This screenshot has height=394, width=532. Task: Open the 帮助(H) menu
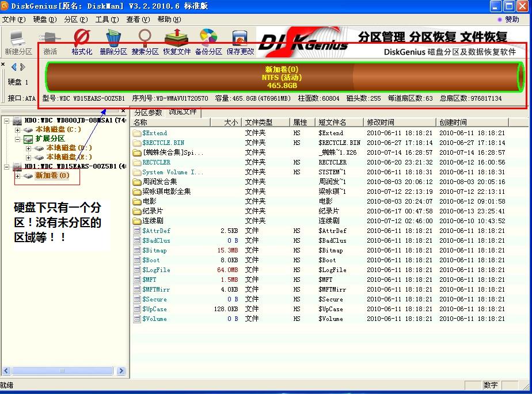tap(169, 20)
